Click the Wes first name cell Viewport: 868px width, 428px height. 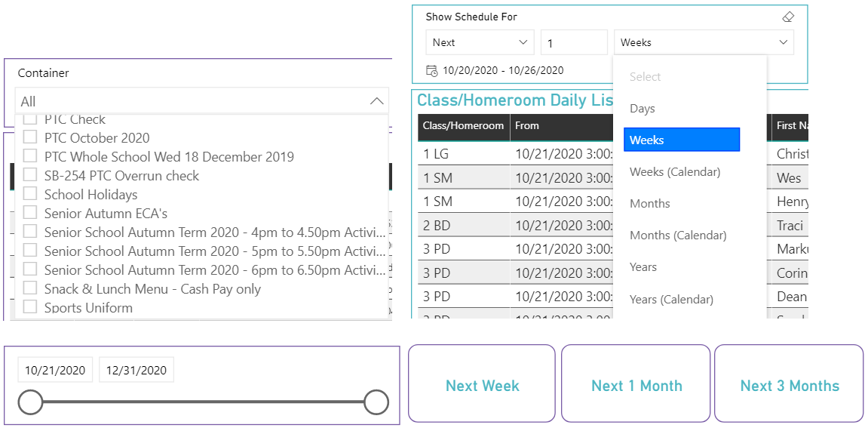tap(790, 177)
